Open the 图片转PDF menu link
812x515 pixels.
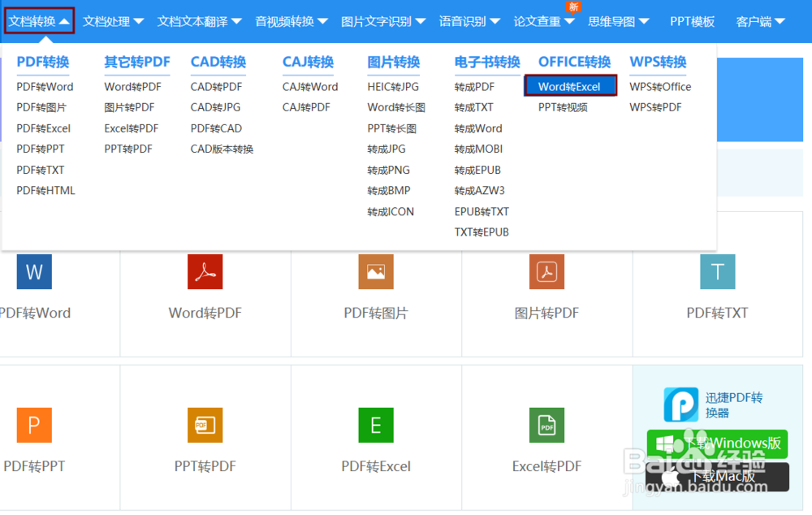coord(129,107)
